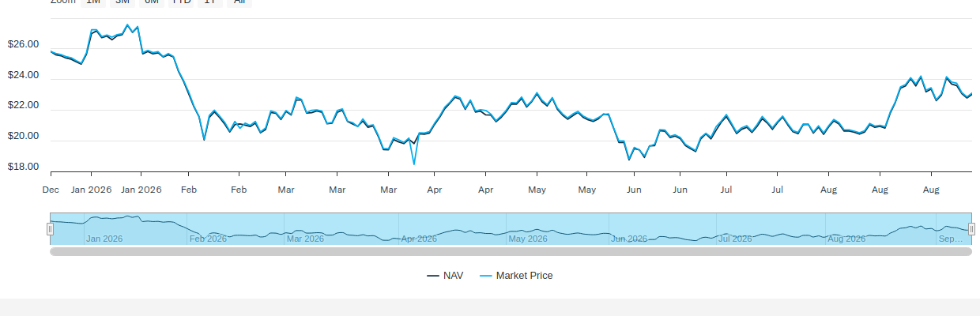
Task: Click the sharp Market Price dip in late March
Action: pos(413,164)
